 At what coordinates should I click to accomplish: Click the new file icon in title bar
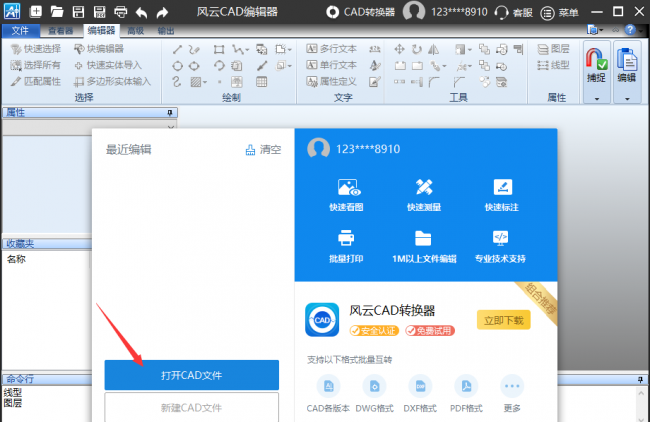pyautogui.click(x=36, y=12)
